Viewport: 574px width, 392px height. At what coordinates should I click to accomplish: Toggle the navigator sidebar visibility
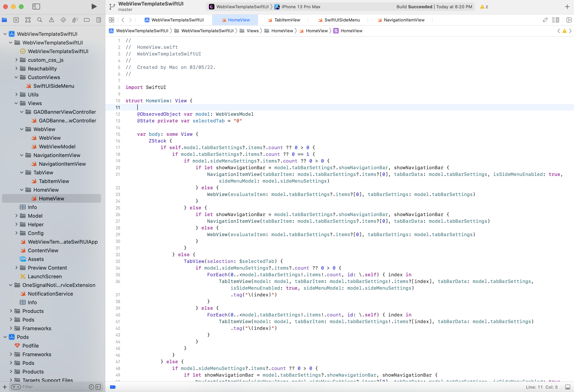[36, 7]
